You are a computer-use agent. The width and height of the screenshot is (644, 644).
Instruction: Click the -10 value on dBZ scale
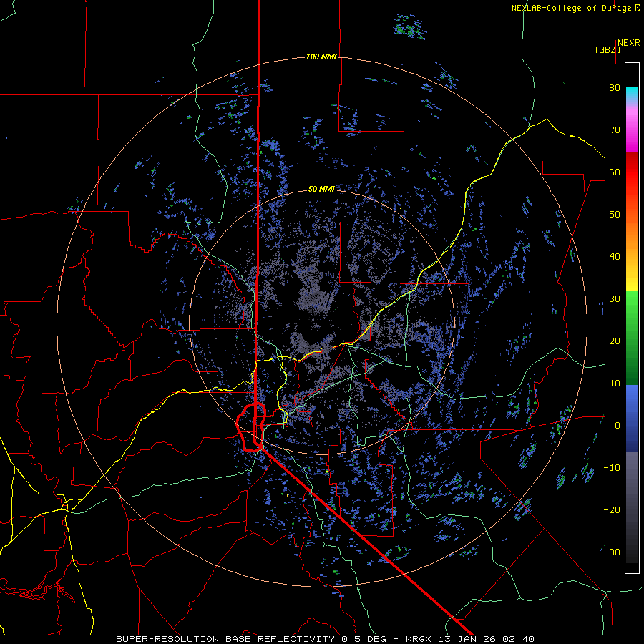point(612,468)
